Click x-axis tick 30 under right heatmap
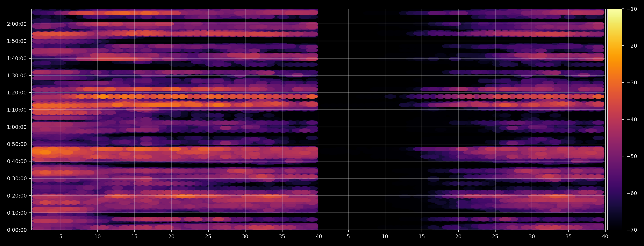This screenshot has width=644, height=246. [532, 236]
